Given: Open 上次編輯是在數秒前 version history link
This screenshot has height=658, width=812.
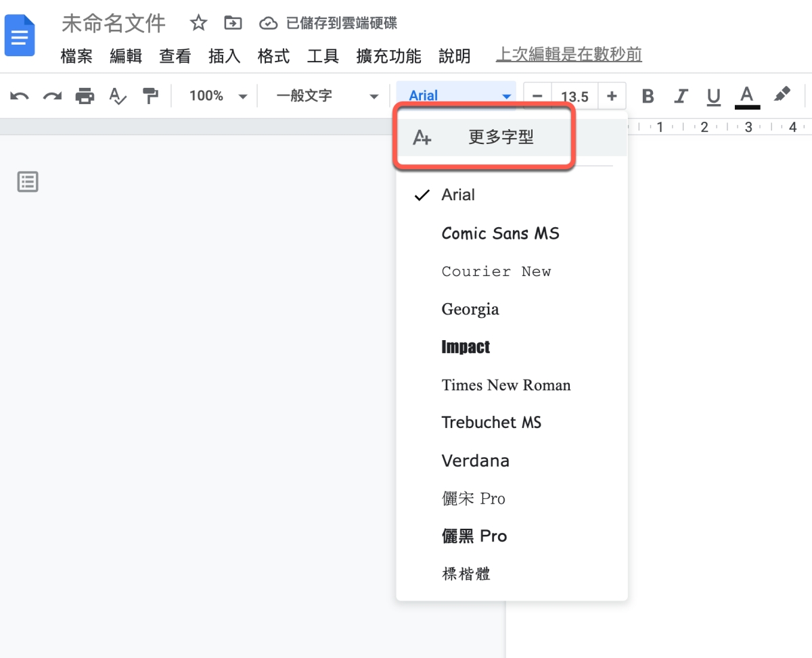Looking at the screenshot, I should coord(569,54).
